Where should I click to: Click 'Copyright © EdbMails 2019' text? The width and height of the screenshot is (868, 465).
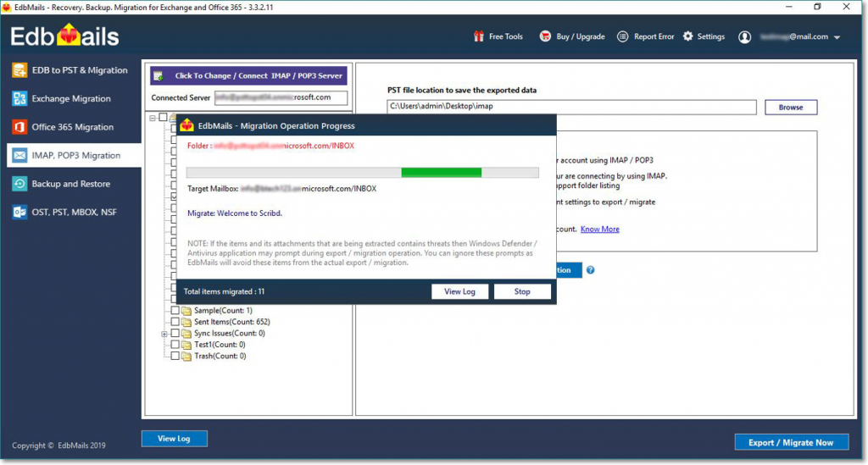click(x=58, y=446)
